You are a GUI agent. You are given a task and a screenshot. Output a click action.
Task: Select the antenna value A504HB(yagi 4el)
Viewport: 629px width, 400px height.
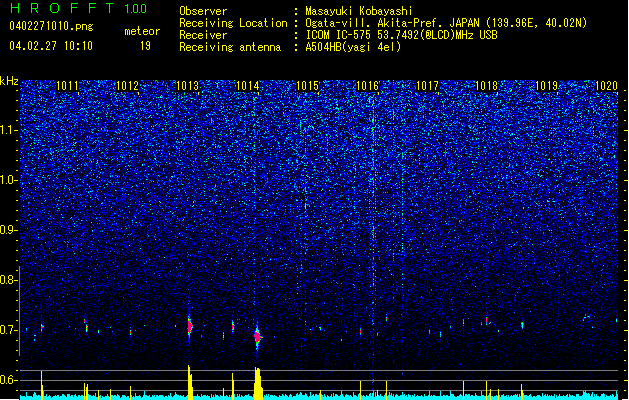coord(353,47)
